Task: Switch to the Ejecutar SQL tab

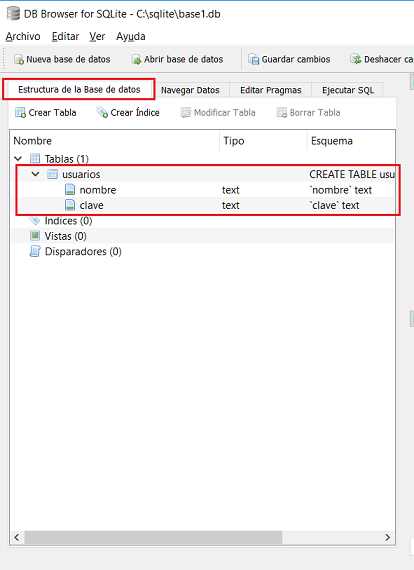Action: coord(348,90)
